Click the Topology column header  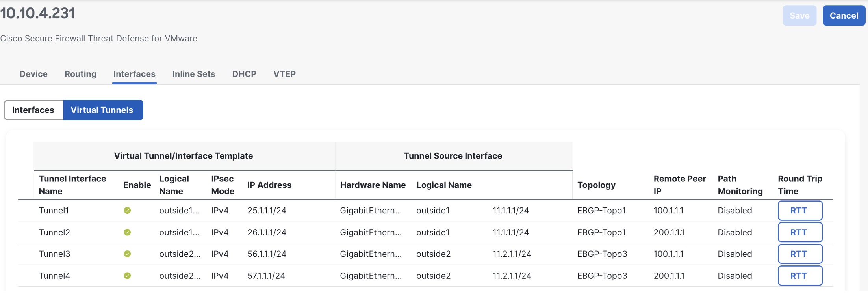(596, 185)
